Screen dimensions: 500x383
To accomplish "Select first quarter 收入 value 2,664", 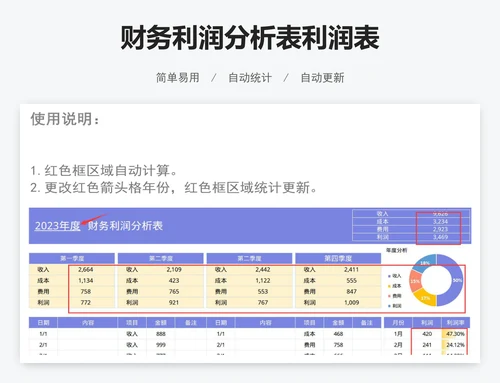I will pyautogui.click(x=86, y=269).
